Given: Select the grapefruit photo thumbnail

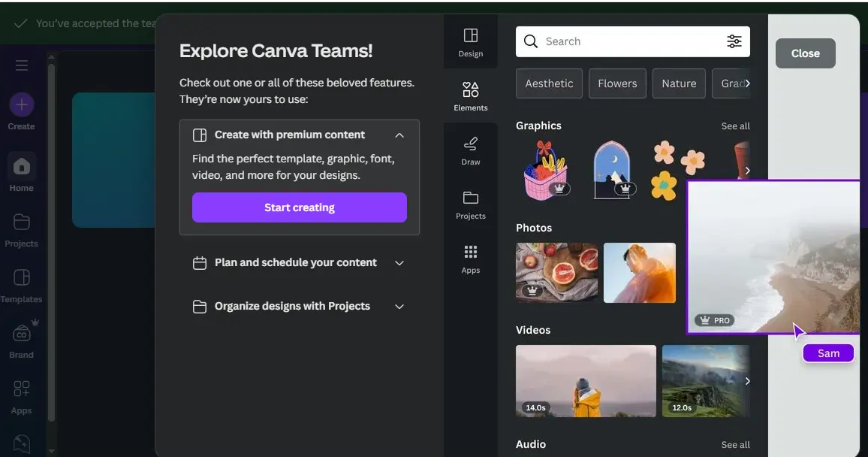Looking at the screenshot, I should pos(556,273).
